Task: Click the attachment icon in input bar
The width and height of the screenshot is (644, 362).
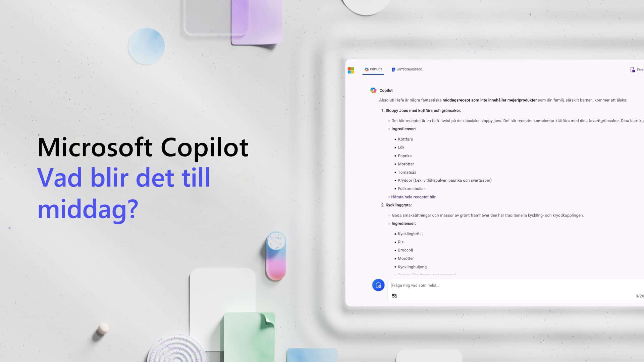Action: [x=394, y=296]
